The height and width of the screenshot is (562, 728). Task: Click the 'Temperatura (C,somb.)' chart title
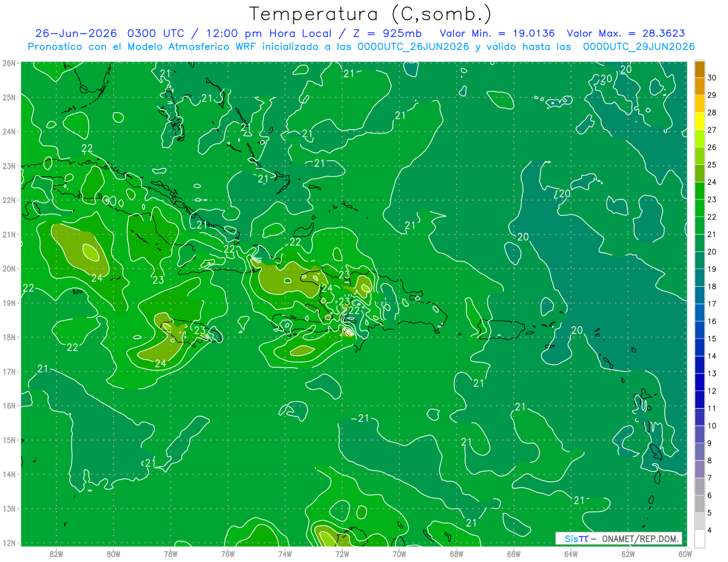tap(371, 14)
